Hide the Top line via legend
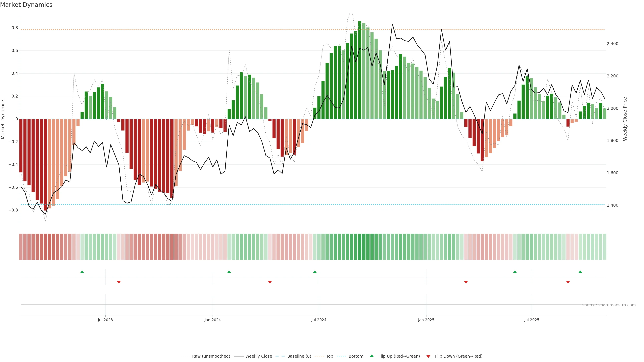The width and height of the screenshot is (644, 362). coord(330,356)
